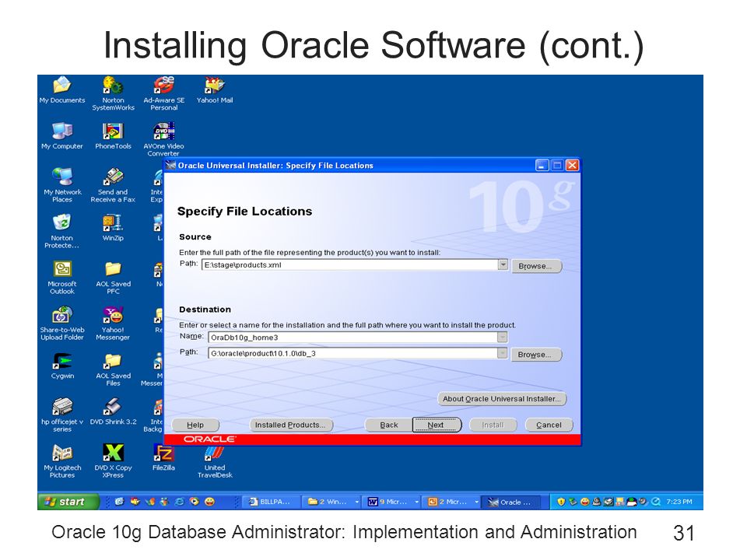Open the Windows start menu
747x560 pixels.
click(x=68, y=502)
